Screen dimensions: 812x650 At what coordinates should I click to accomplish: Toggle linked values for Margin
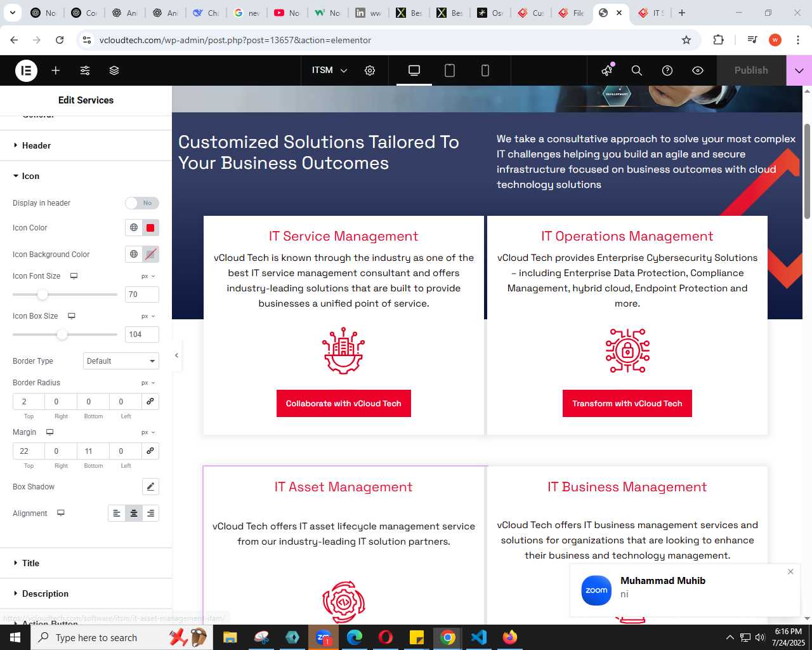(150, 451)
